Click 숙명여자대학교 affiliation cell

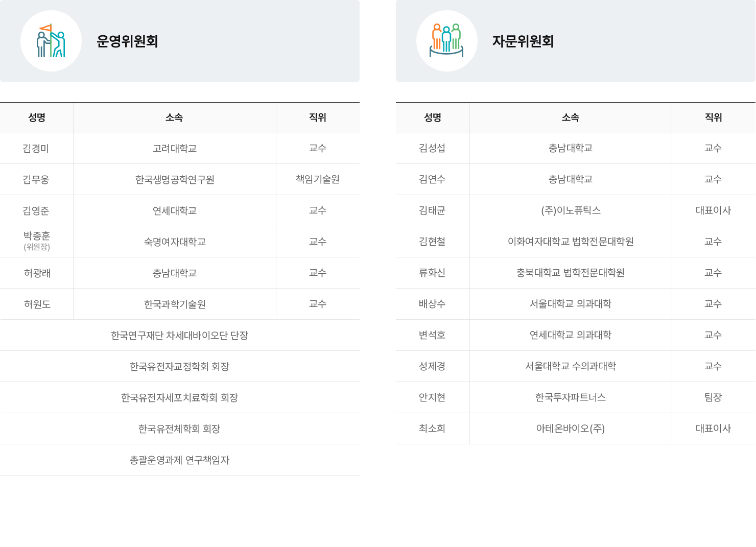point(175,242)
